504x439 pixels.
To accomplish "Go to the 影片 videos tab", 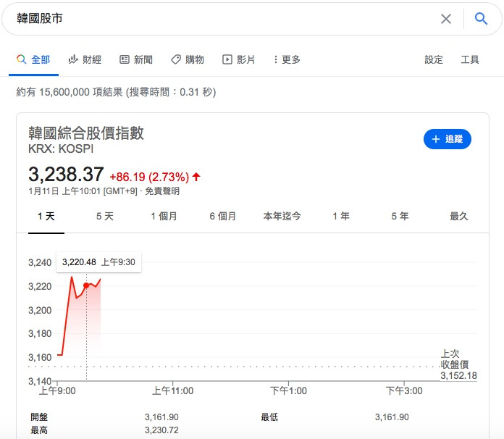I will (239, 59).
